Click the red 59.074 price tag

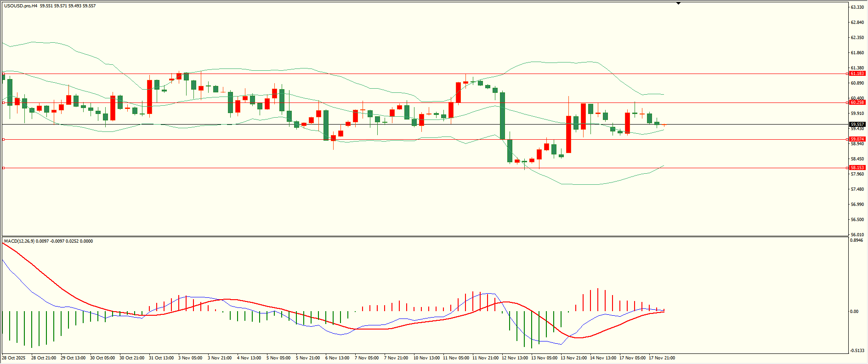[857, 139]
